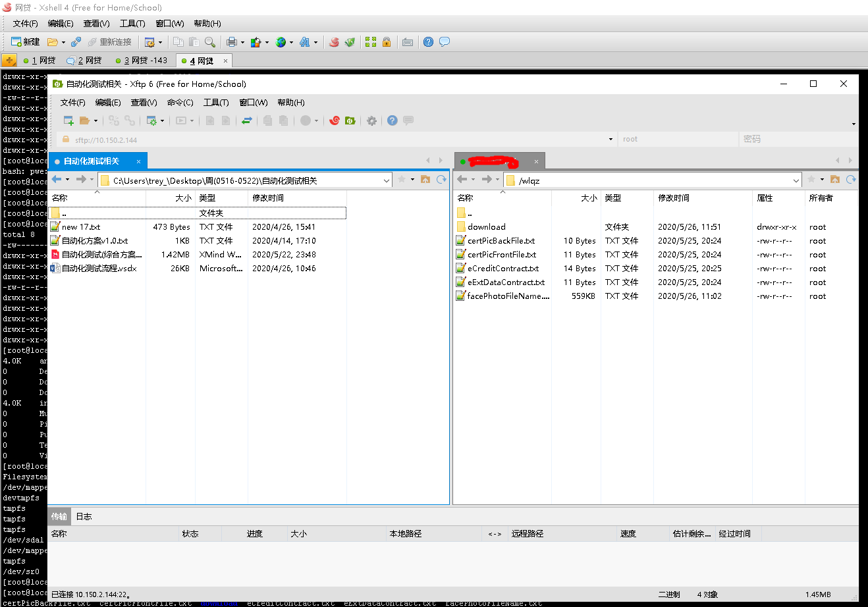The image size is (868, 607).
Task: Open Xftp 文件(F) menu
Action: click(x=72, y=102)
